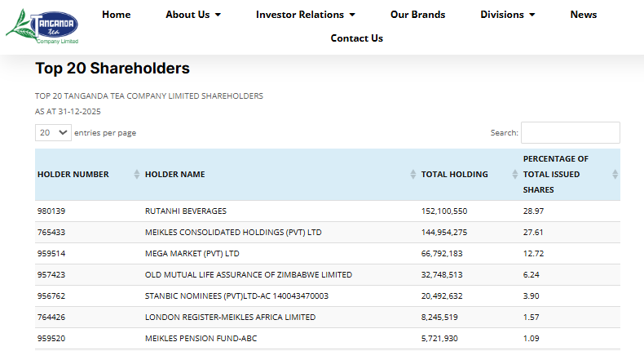
Task: Open the Our Brands page
Action: pos(417,15)
